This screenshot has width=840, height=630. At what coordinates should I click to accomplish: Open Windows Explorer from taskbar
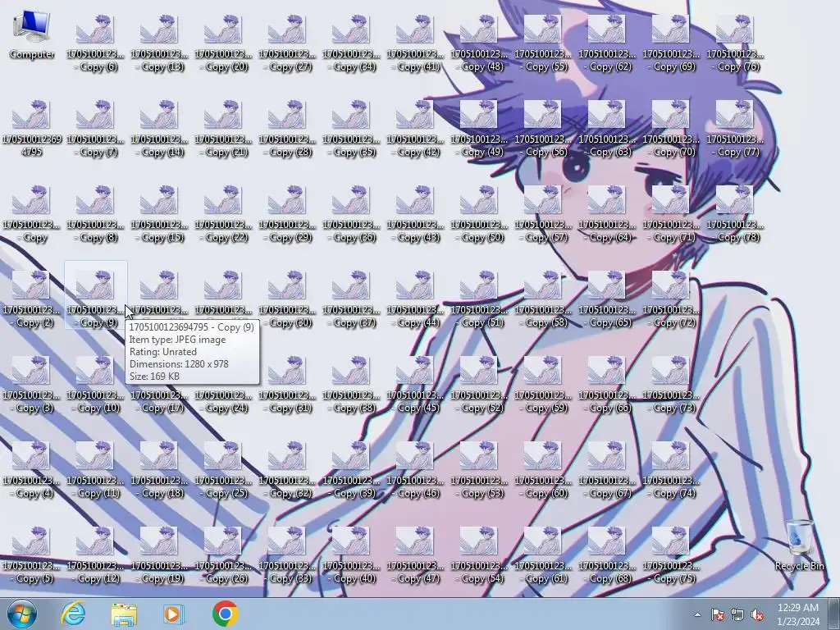click(124, 614)
